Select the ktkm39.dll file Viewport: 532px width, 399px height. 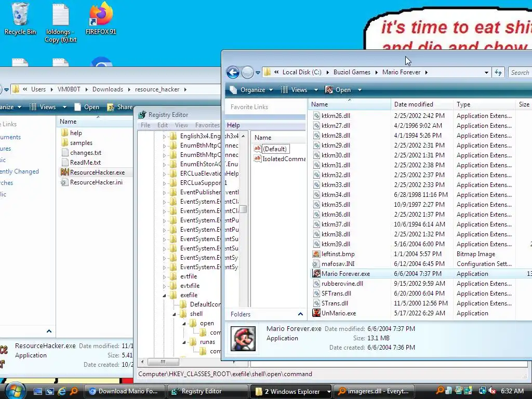(336, 244)
